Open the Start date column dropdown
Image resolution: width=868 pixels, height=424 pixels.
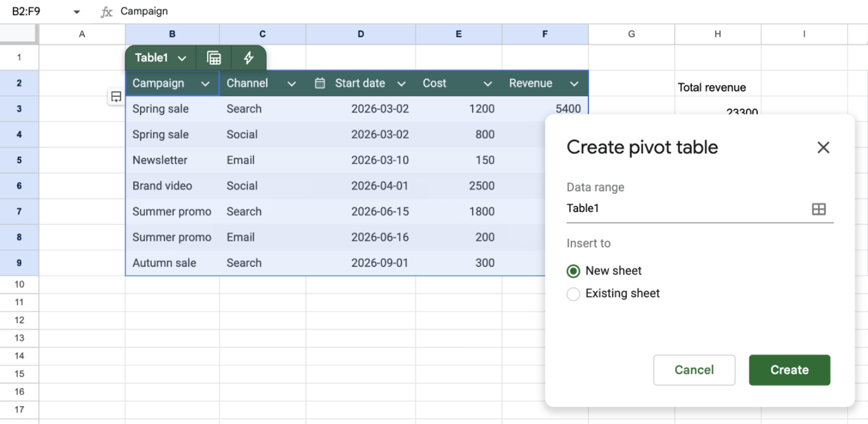[x=402, y=84]
